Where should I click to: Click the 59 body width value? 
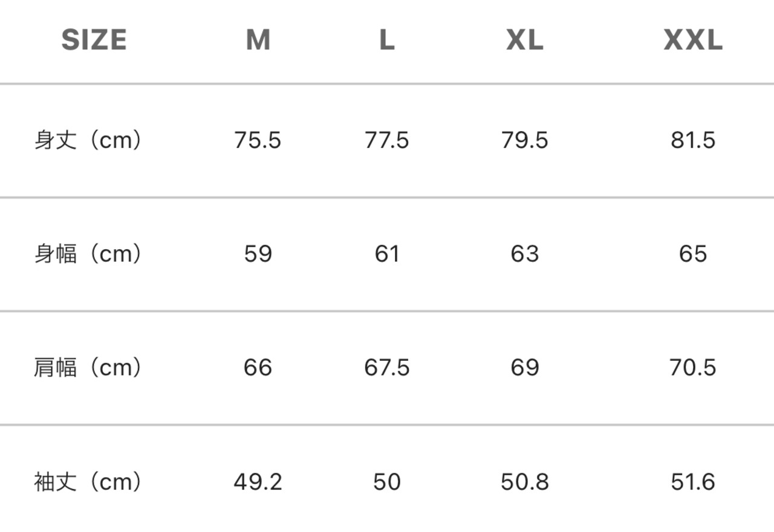coord(258,254)
